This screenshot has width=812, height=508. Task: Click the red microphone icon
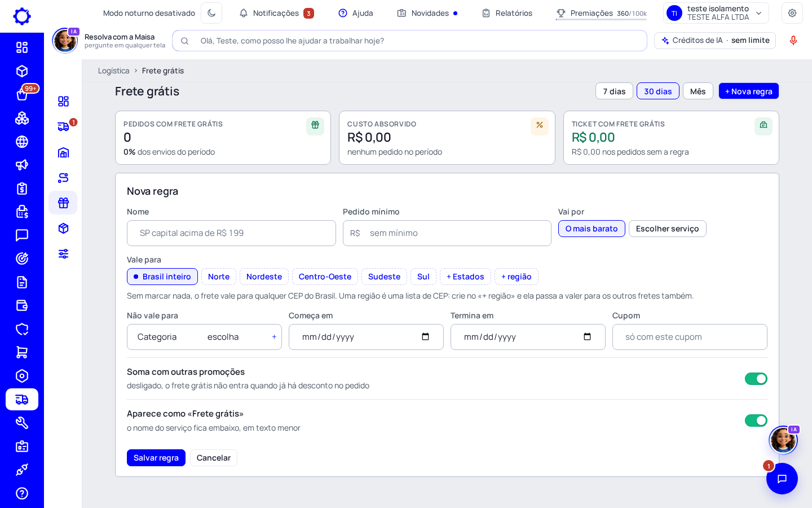point(793,41)
